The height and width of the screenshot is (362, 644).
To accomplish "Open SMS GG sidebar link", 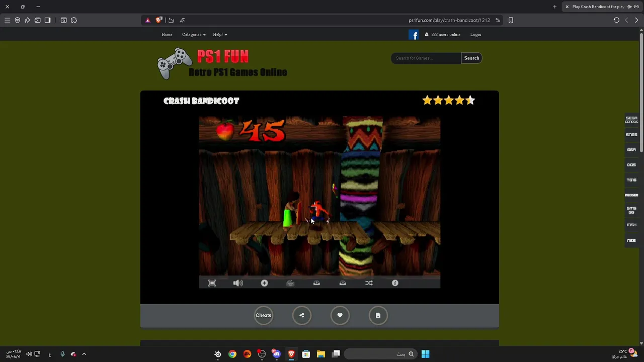I will [x=631, y=210].
